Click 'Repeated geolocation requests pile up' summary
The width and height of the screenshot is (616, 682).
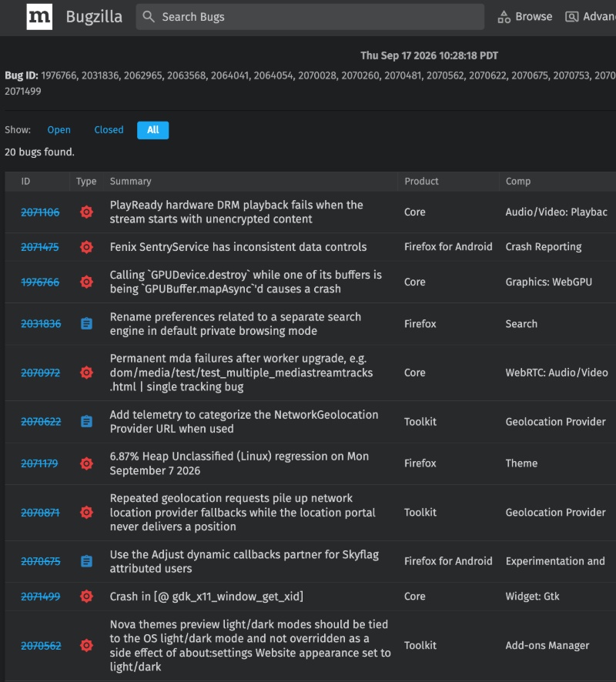pyautogui.click(x=243, y=513)
